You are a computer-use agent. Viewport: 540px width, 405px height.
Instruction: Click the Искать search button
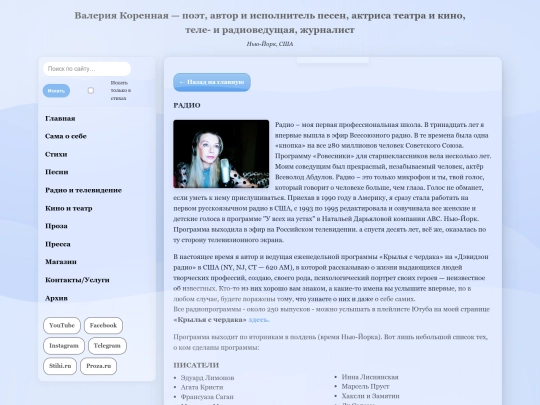(x=56, y=91)
